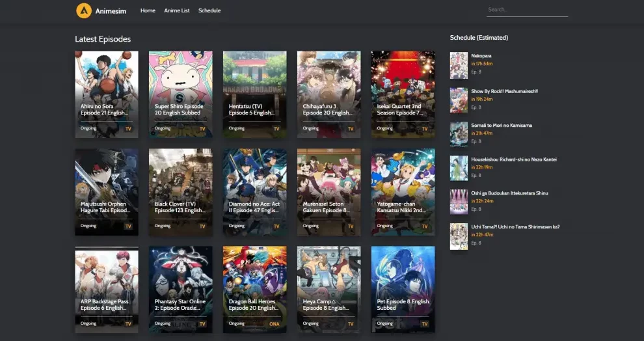Open ARP Backstage Pass Episode 6 card

tap(107, 290)
